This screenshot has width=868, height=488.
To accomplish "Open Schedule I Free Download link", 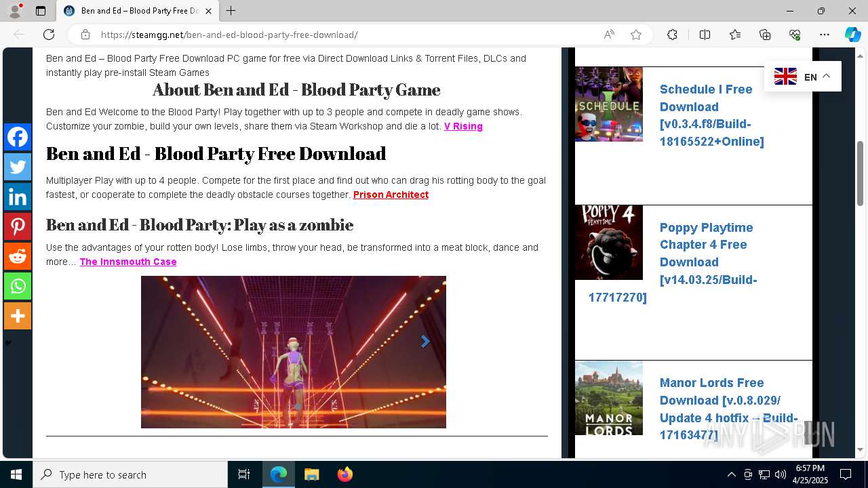I will point(712,115).
